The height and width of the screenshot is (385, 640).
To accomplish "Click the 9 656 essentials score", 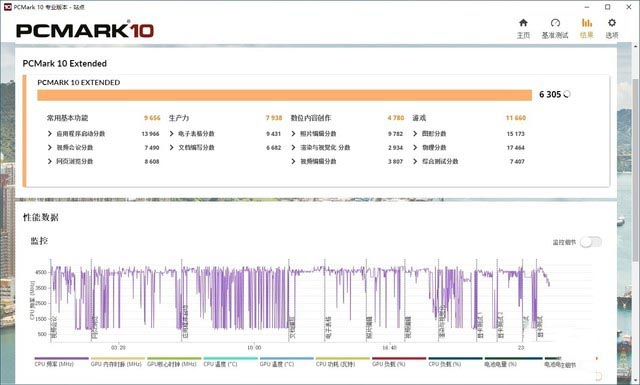I will tap(152, 118).
